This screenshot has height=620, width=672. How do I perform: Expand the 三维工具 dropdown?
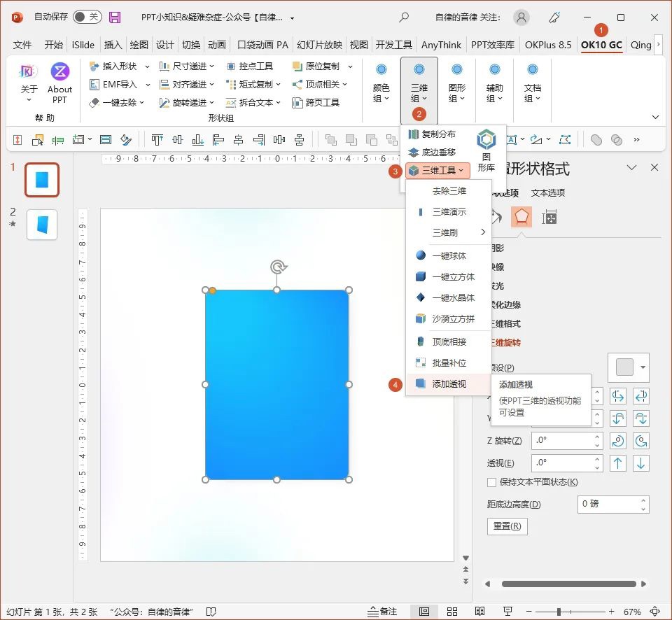pyautogui.click(x=437, y=170)
